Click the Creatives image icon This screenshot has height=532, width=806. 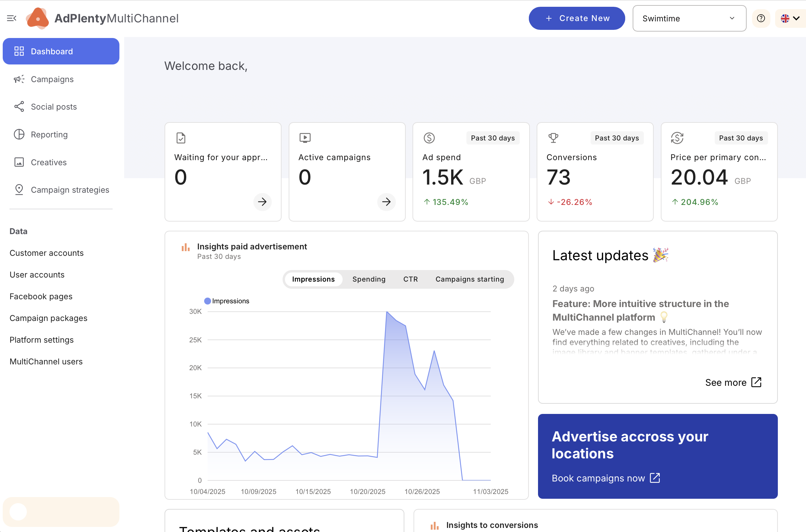point(19,162)
